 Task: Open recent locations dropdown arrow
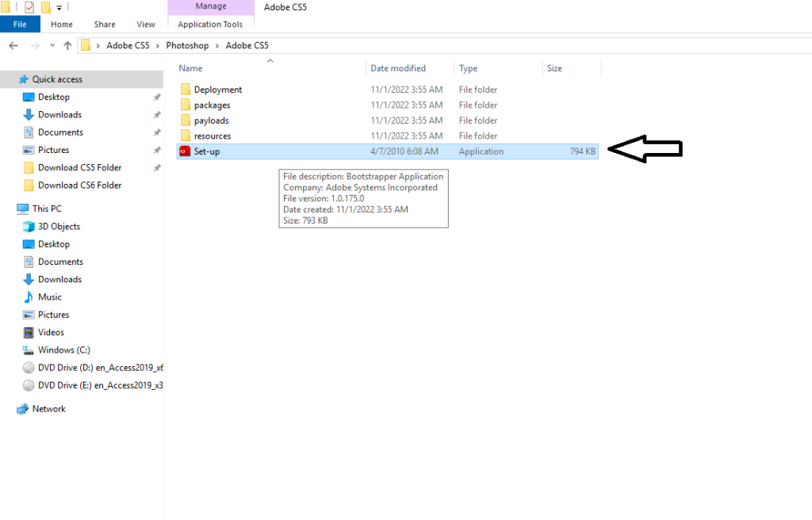point(52,45)
